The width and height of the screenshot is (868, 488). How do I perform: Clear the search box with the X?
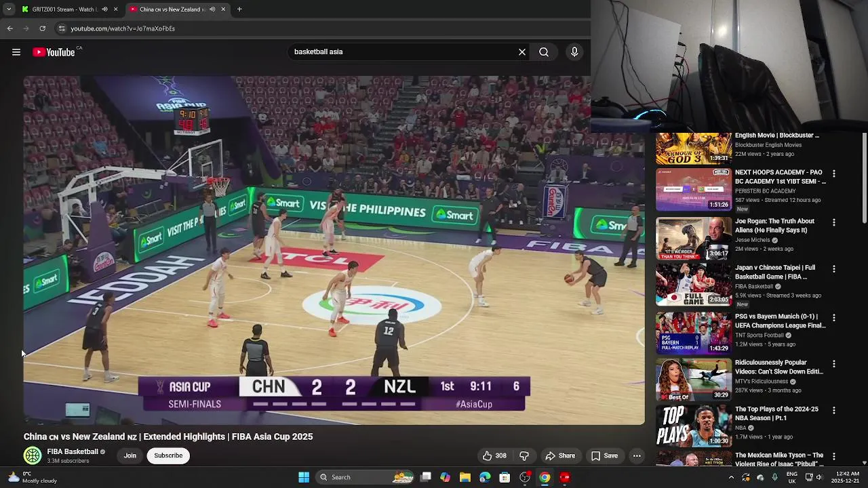522,52
